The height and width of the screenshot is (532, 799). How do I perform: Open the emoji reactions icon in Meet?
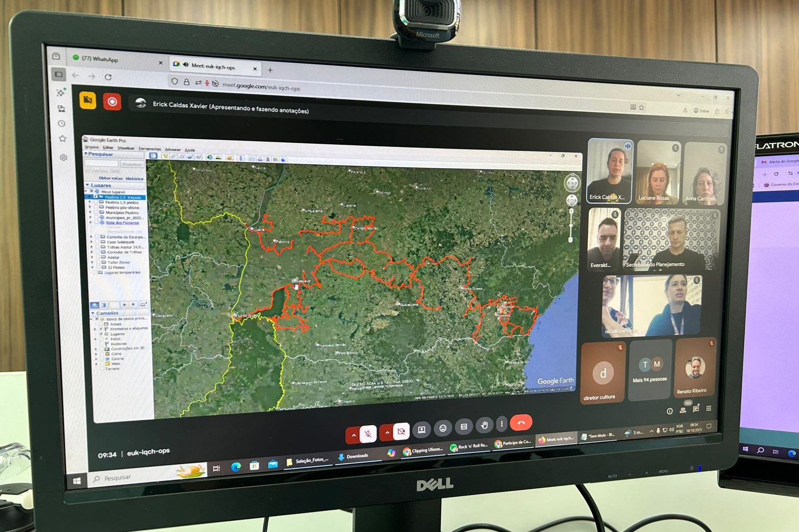442,428
